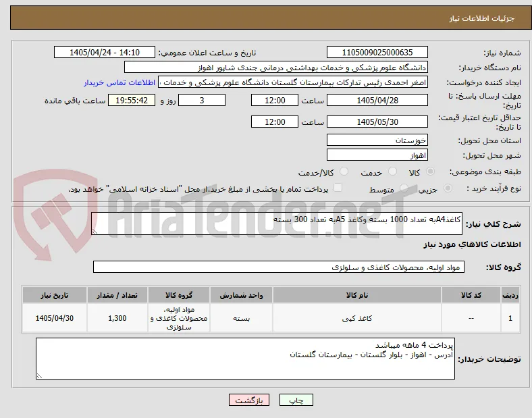Click the چاپ print button
The height and width of the screenshot is (418, 532).
[296, 400]
